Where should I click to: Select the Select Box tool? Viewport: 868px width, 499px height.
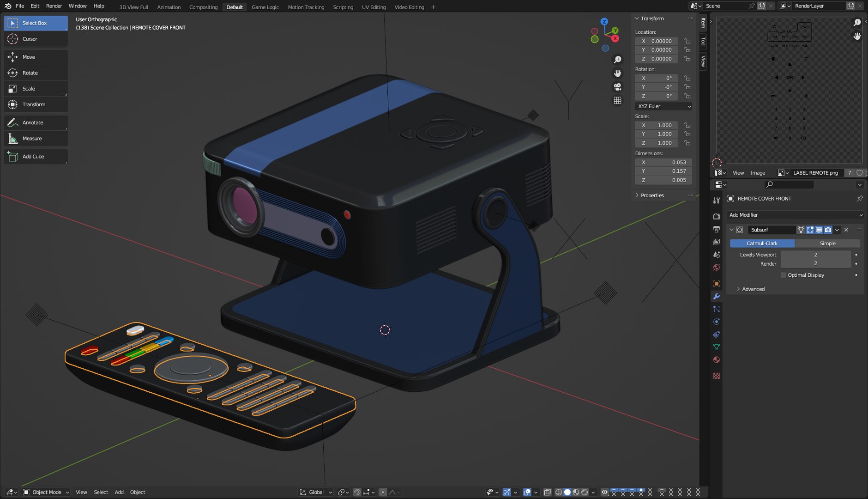pyautogui.click(x=36, y=23)
